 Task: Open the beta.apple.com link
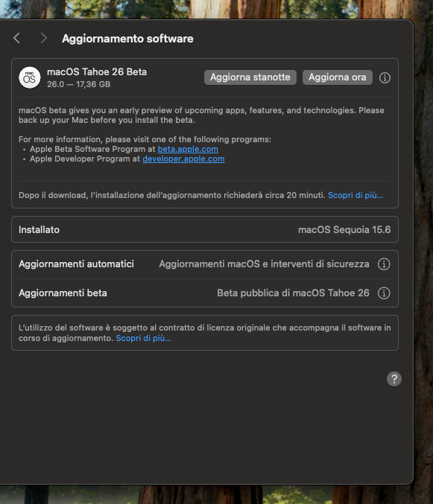click(188, 149)
